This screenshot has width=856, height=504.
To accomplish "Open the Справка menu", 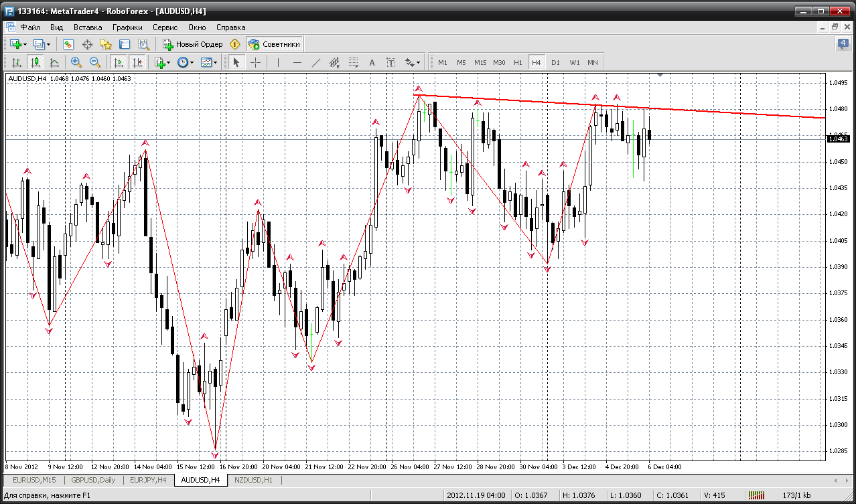I will 231,27.
